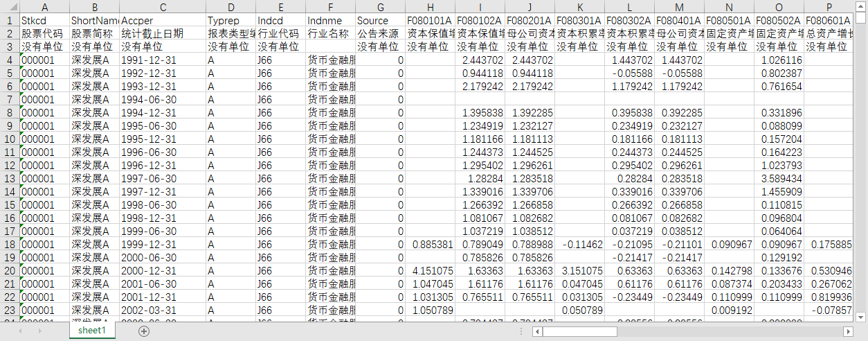Click the value 3.151075
This screenshot has width=868, height=341.
point(580,271)
